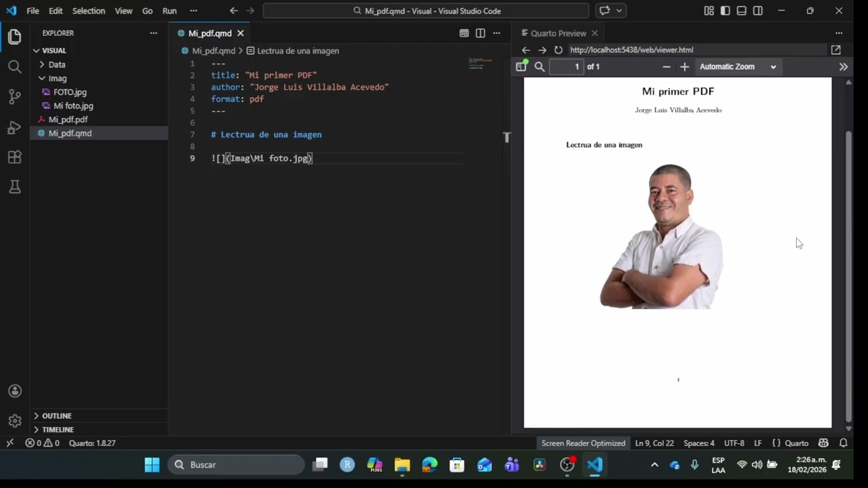Open the editor preview icon next to split editor
Screen dimensions: 868x488
464,33
